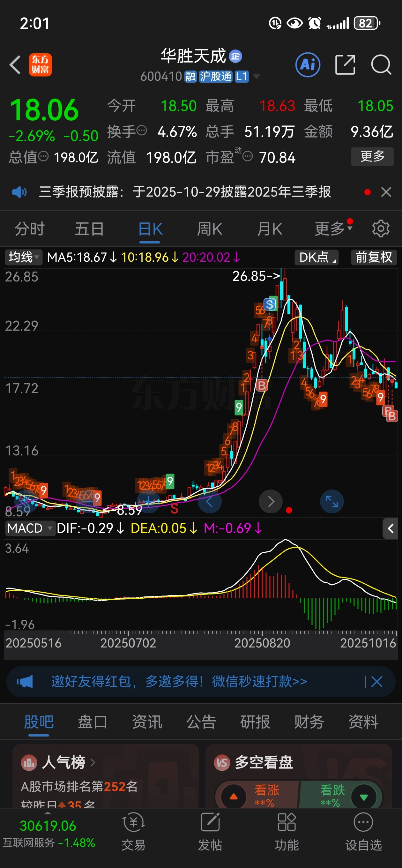Open chart settings gear icon

pyautogui.click(x=381, y=229)
